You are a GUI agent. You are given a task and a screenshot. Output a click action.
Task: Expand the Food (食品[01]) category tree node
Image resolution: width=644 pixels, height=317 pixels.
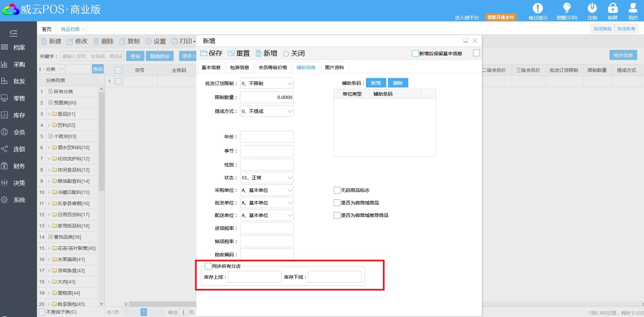[x=49, y=114]
